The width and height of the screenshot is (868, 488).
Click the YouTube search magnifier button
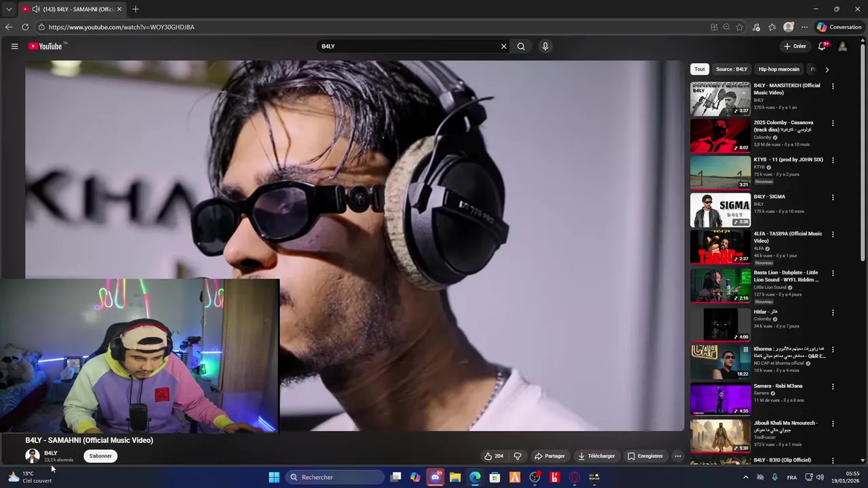pyautogui.click(x=521, y=46)
